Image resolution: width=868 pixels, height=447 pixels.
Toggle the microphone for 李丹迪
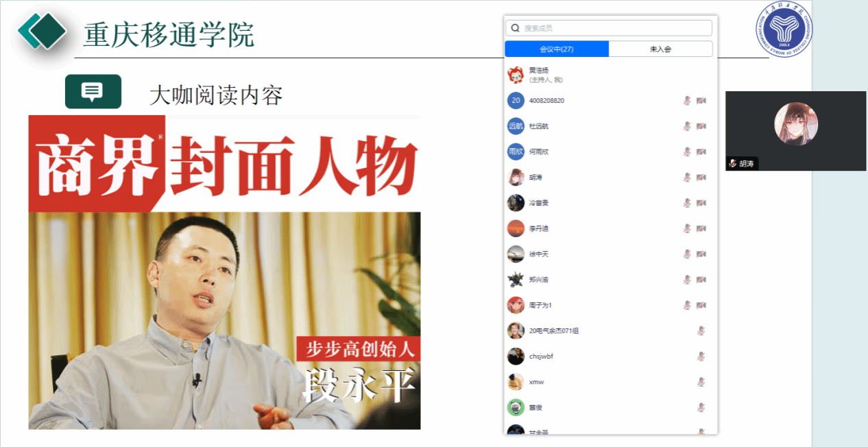(686, 228)
